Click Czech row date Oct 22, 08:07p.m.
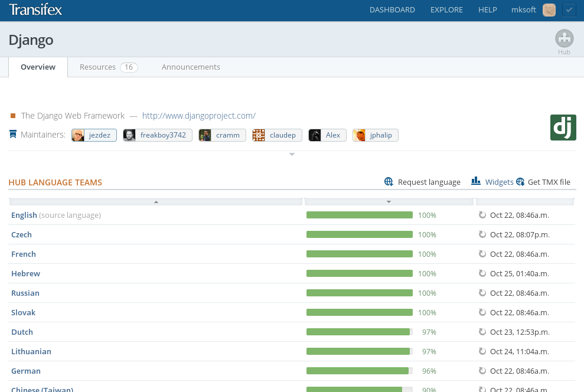This screenshot has width=584, height=392. click(520, 234)
